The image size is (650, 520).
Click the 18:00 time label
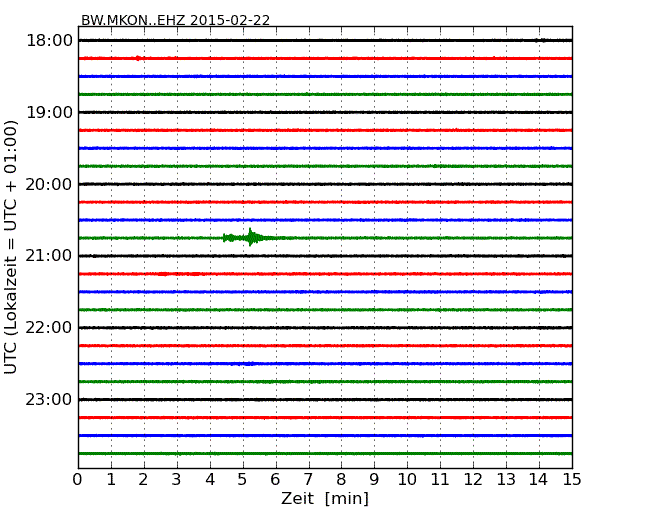point(49,41)
